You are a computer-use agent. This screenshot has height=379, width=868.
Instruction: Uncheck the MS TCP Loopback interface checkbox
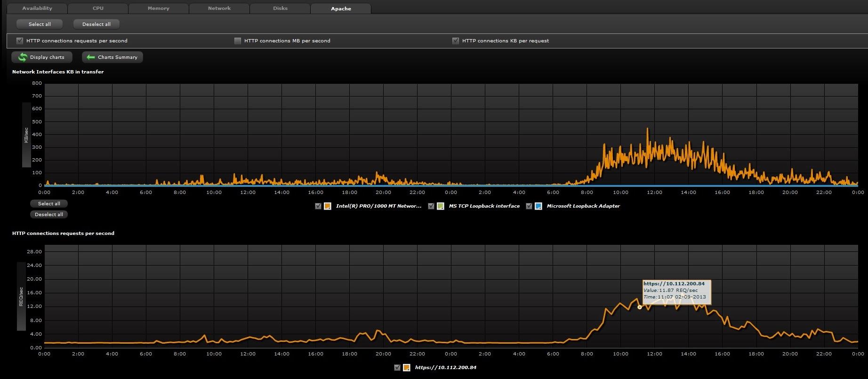pyautogui.click(x=431, y=206)
